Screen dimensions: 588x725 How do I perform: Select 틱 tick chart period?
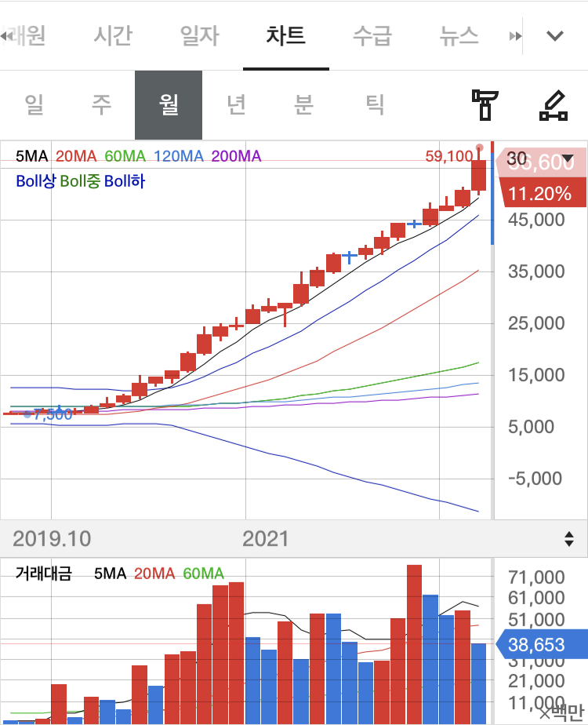(375, 105)
